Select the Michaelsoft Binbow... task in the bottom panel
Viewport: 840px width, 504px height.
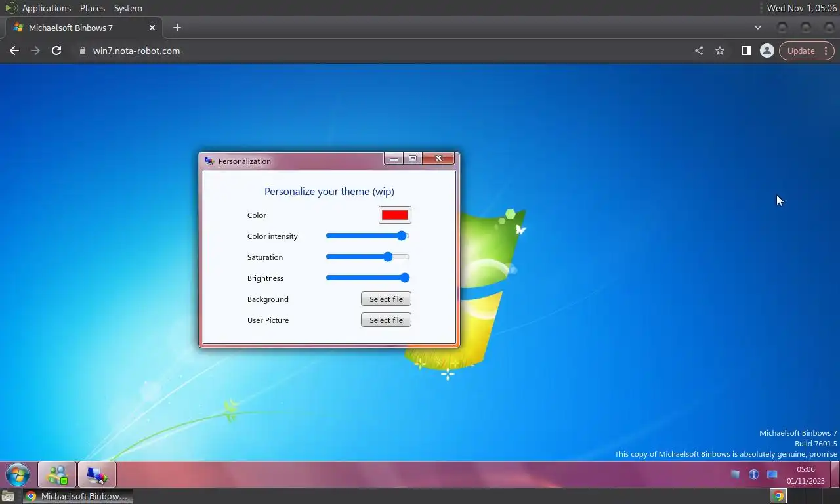coord(77,496)
